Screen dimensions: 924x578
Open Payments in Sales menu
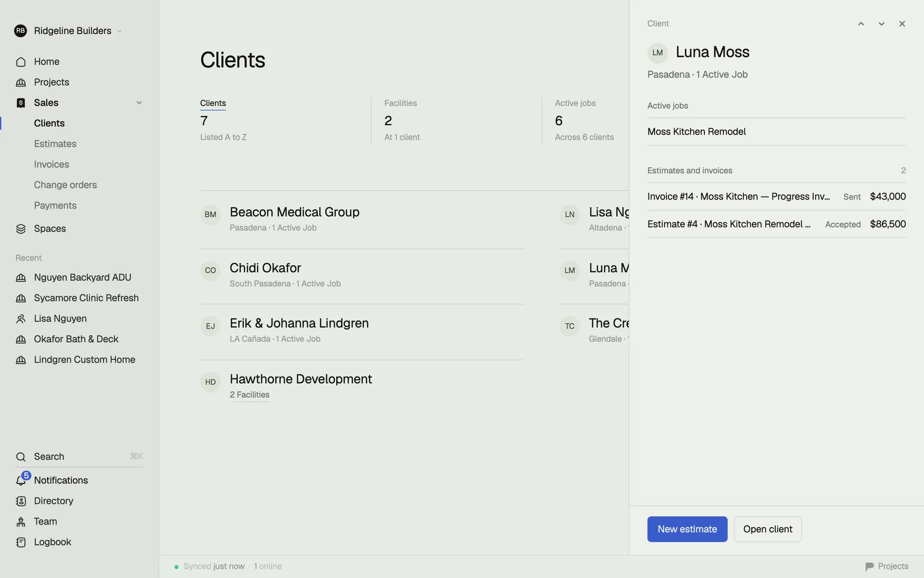55,206
